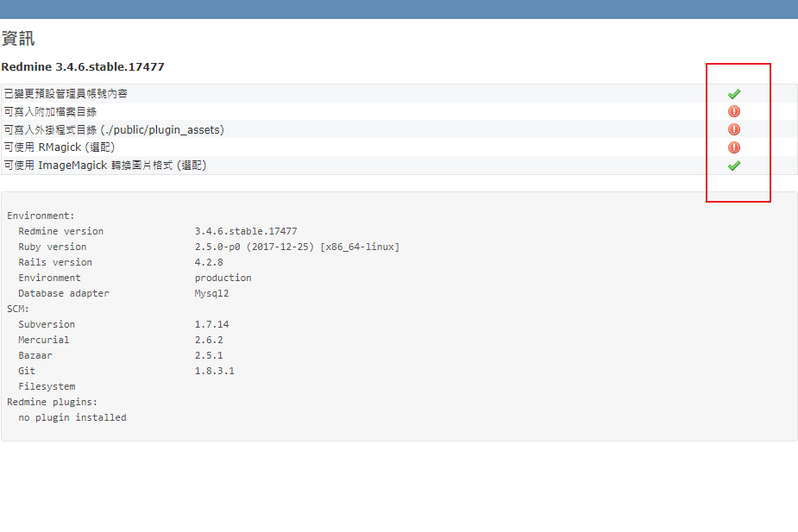Click the Git version 1.8.3.1

click(215, 371)
